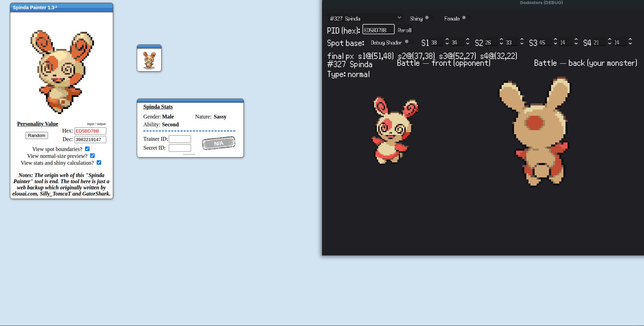Click the S3 first stepper arrows
This screenshot has width=644, height=326.
[555, 41]
